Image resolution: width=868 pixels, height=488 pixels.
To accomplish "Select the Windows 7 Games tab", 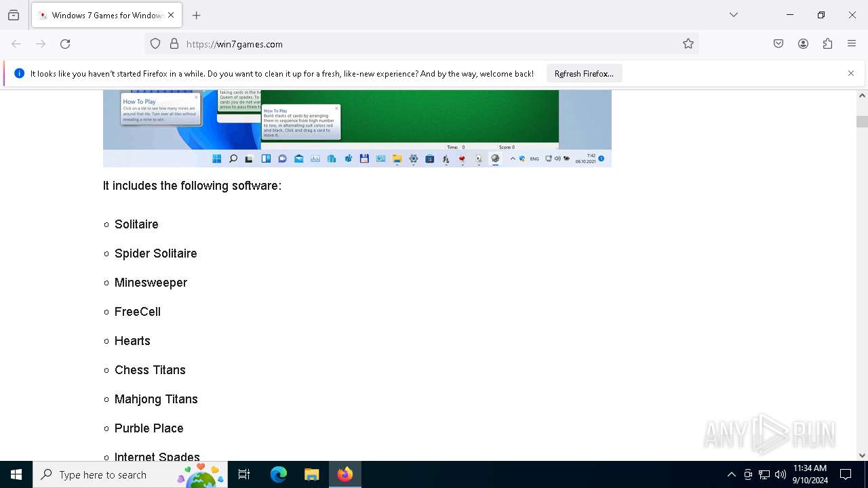I will tap(106, 15).
